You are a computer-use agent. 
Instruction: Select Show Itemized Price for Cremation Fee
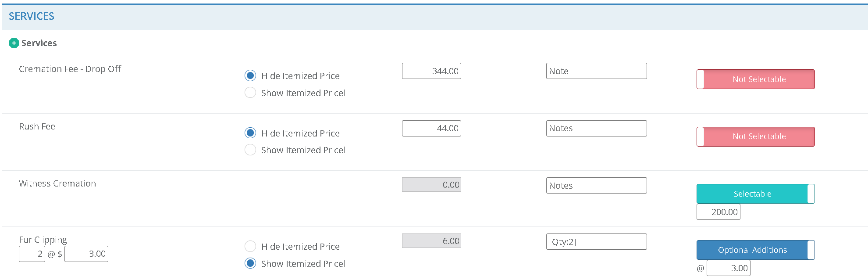tap(250, 93)
